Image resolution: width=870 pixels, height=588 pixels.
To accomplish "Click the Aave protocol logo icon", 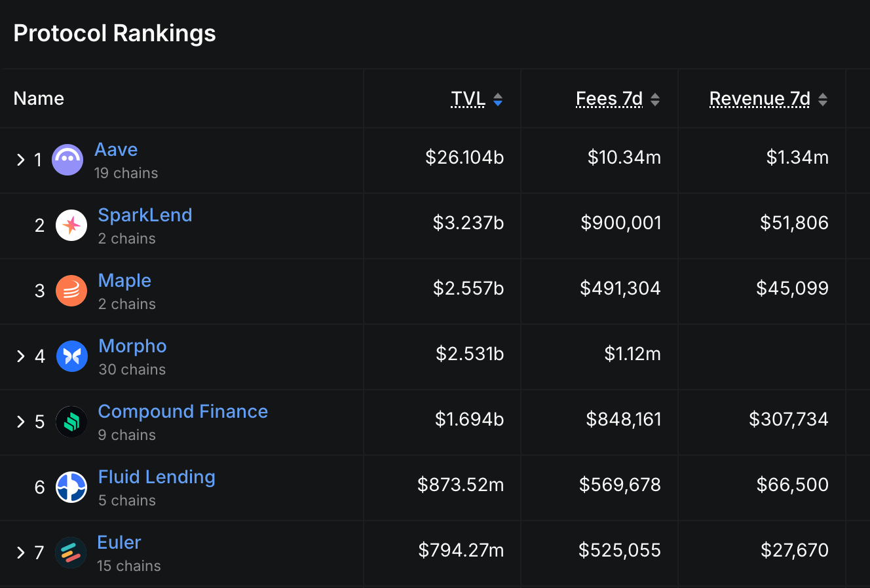I will coord(67,160).
